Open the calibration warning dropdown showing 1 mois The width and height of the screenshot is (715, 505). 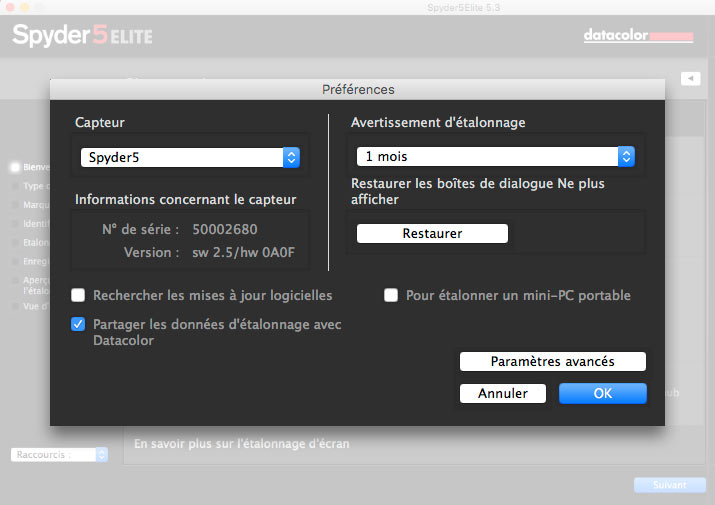point(495,156)
